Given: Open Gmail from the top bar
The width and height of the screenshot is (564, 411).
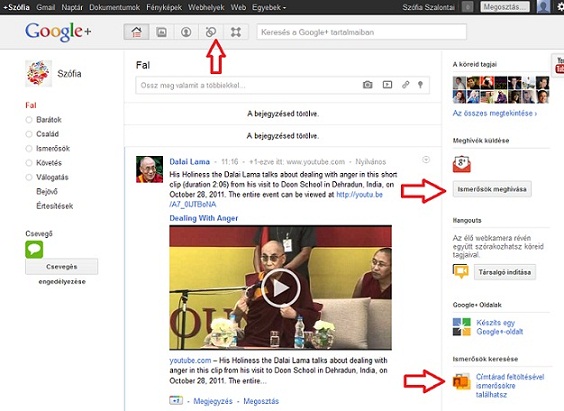Looking at the screenshot, I should [x=46, y=7].
